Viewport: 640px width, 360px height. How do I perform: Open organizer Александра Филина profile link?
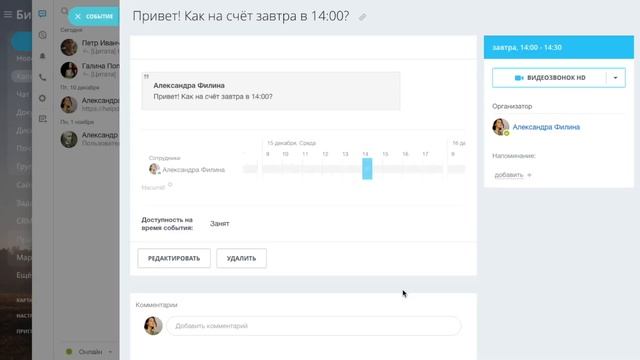click(x=546, y=127)
